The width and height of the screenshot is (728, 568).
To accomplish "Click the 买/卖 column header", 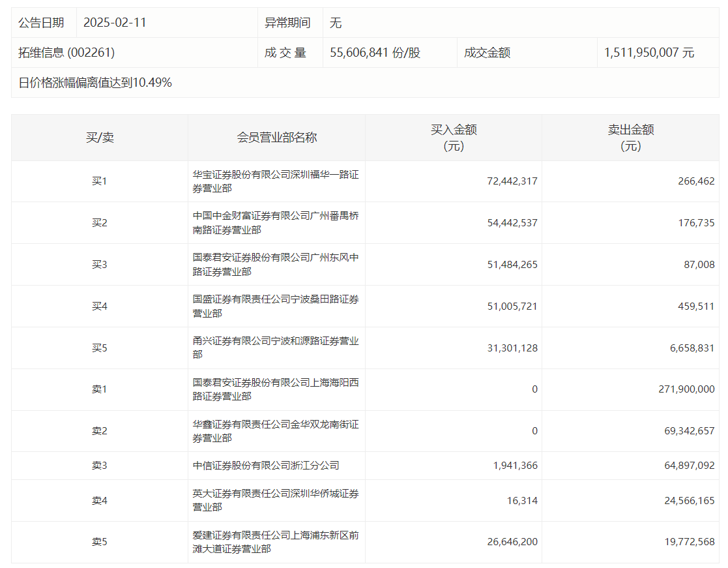I will click(100, 138).
